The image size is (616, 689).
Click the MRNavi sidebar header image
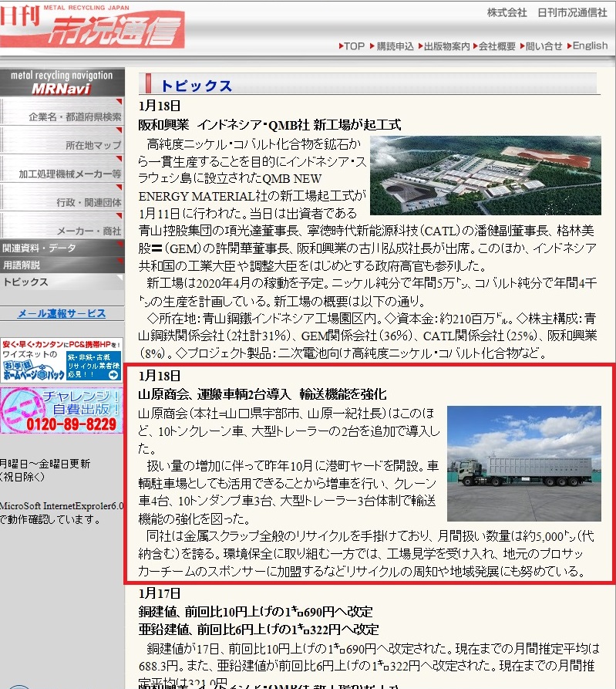pos(62,82)
